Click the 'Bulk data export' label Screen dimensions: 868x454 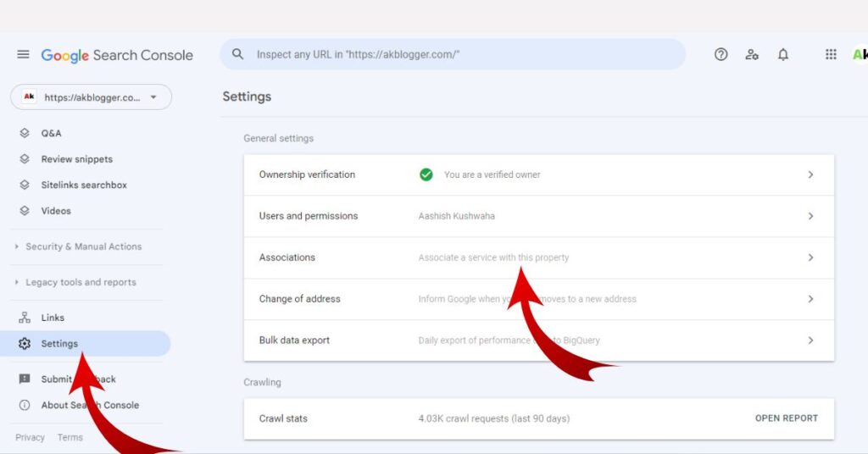(294, 340)
